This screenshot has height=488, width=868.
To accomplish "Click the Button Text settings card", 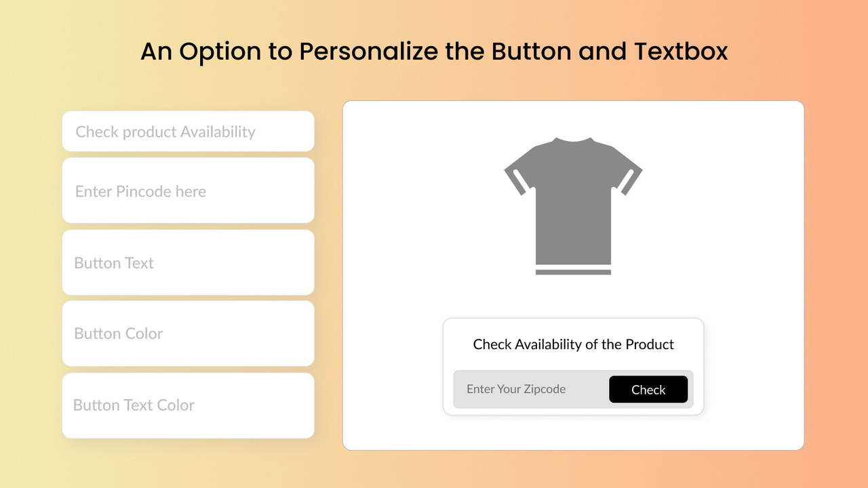I will coord(188,263).
